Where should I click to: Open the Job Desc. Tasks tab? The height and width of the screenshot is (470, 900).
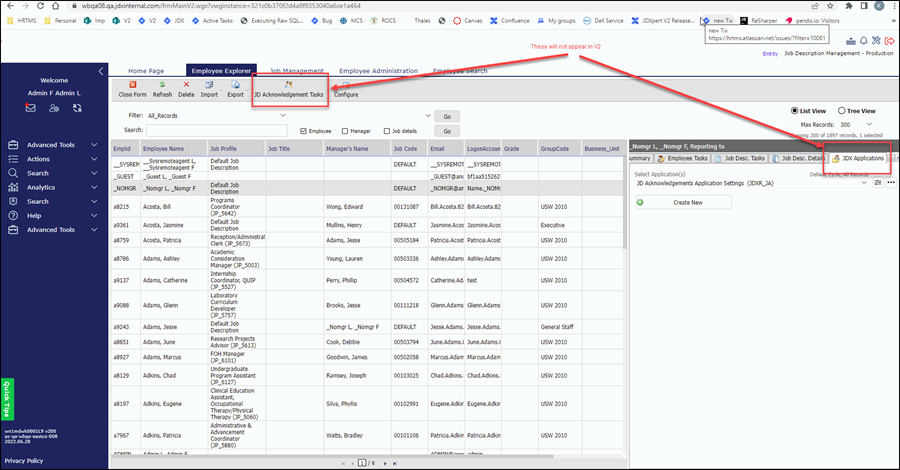[743, 158]
